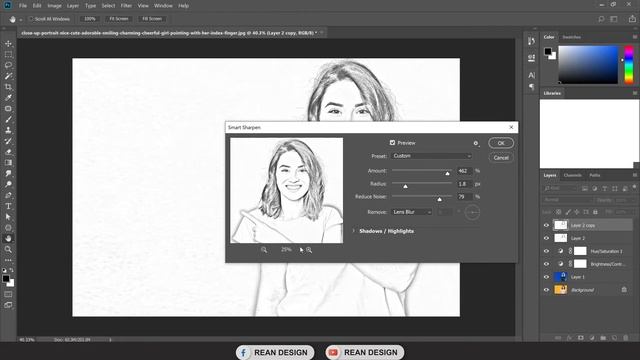Select the Lasso tool
The image size is (640, 360).
pos(8,65)
